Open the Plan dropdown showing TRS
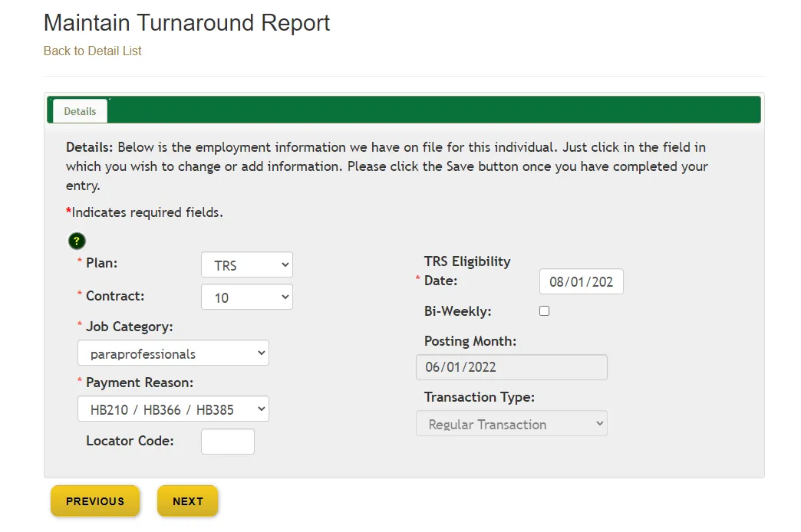The width and height of the screenshot is (801, 532). 246,264
